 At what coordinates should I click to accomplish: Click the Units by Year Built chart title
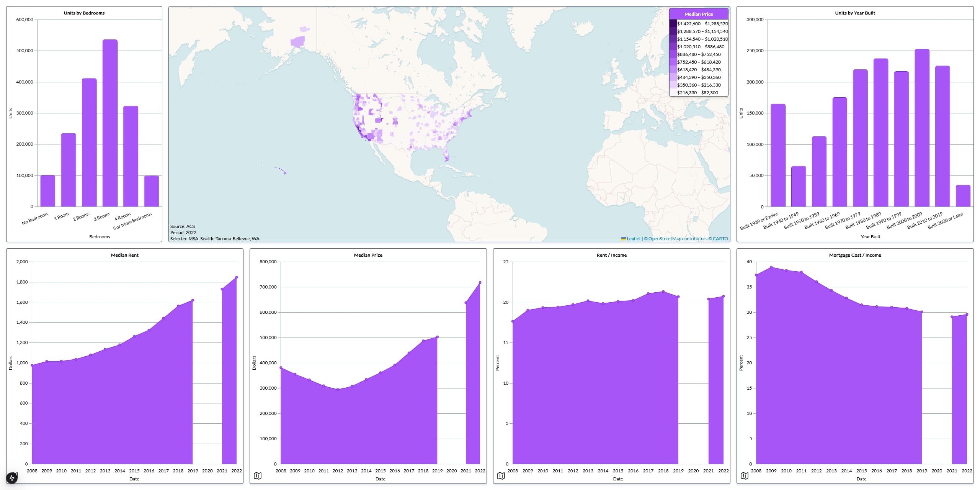tap(855, 13)
